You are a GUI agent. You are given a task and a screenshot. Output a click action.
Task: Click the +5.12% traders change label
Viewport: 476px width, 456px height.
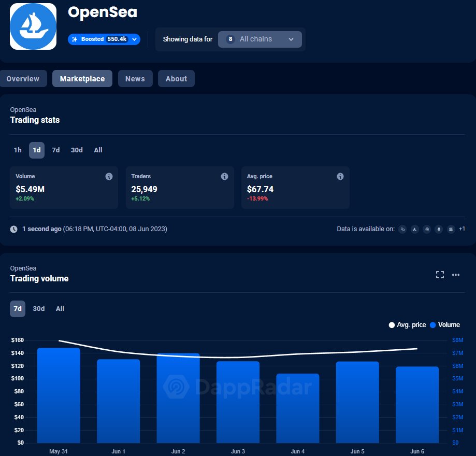pos(140,198)
